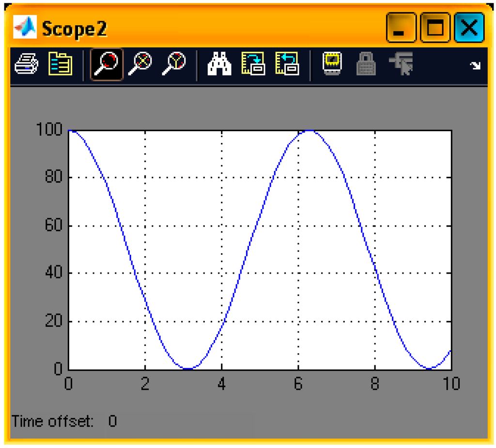
Task: Select the Zoom magnifier tool
Action: pyautogui.click(x=106, y=64)
